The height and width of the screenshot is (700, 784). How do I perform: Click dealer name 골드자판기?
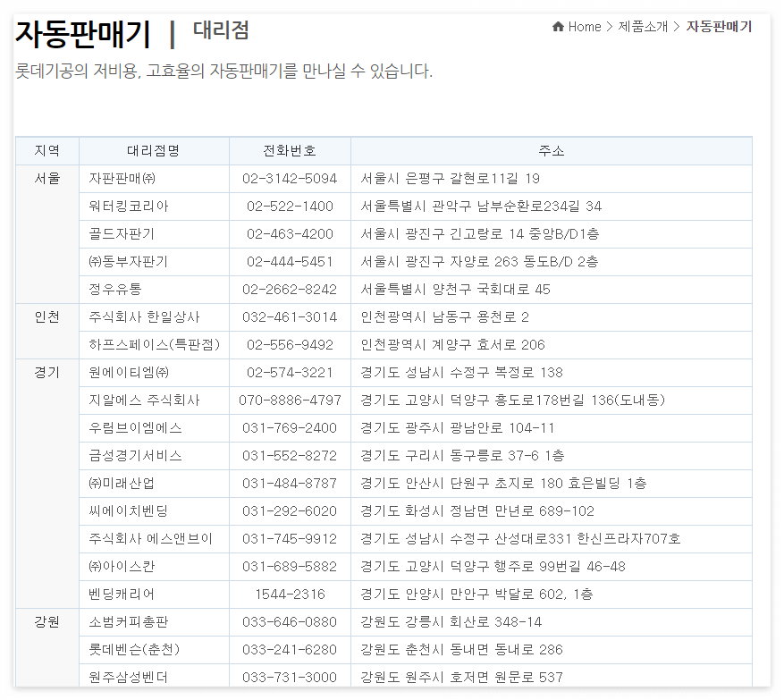(122, 234)
